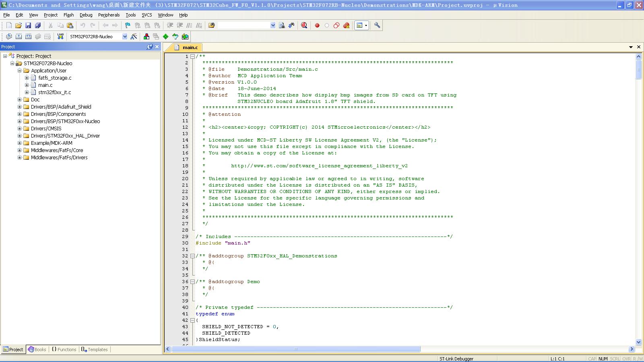Toggle auto-hide pin on the Project panel
Image resolution: width=644 pixels, height=362 pixels.
[150, 47]
